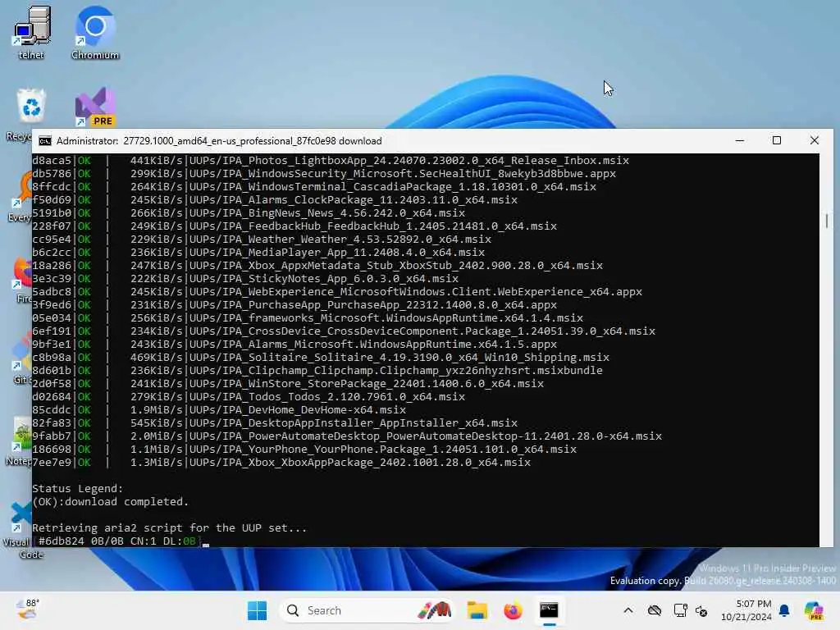Image resolution: width=840 pixels, height=630 pixels.
Task: Click the BingNews_News line
Action: [249, 212]
